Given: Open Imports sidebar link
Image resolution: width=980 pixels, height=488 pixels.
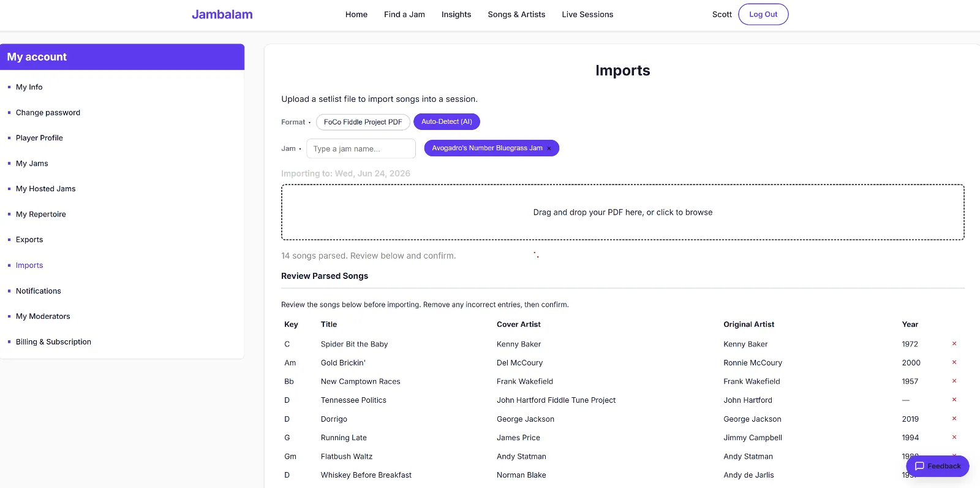Looking at the screenshot, I should (x=29, y=265).
